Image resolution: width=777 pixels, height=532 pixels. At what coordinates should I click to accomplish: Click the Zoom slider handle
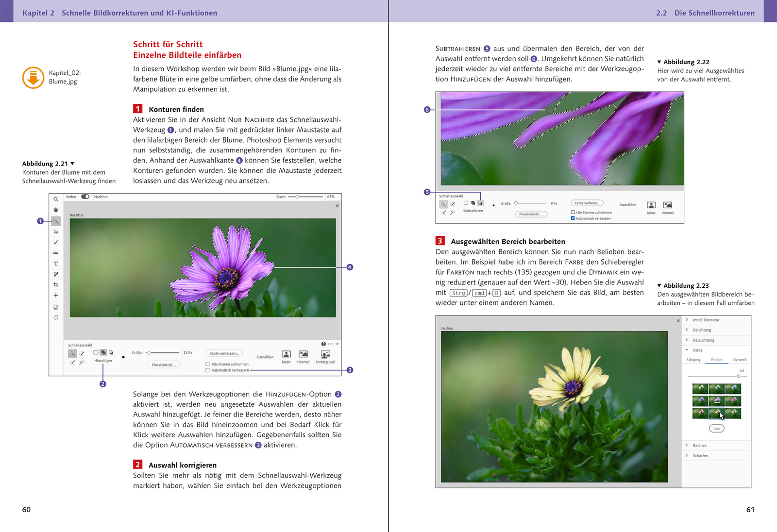(297, 197)
